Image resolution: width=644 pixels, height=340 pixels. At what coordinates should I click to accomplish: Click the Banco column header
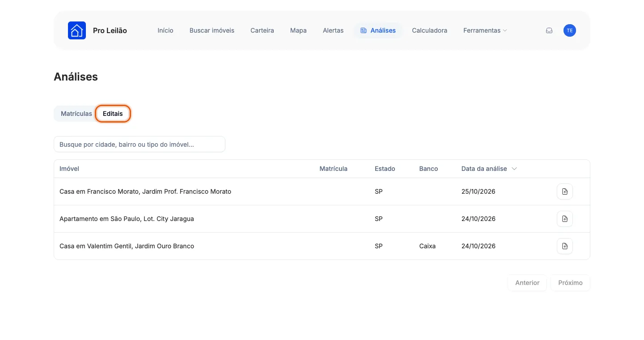pyautogui.click(x=429, y=169)
